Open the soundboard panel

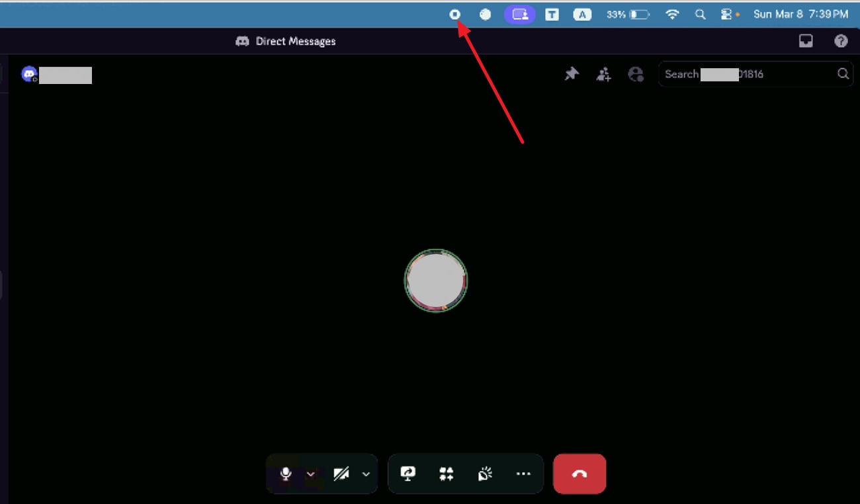pos(485,474)
